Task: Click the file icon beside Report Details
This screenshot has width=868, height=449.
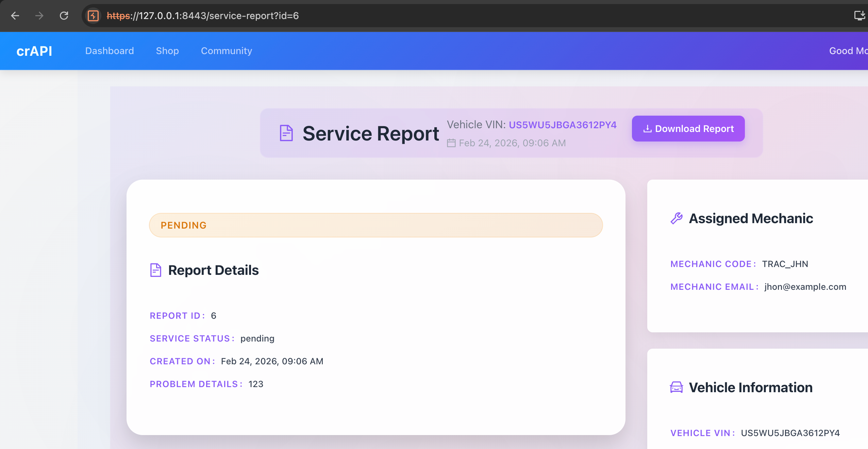Action: 156,270
